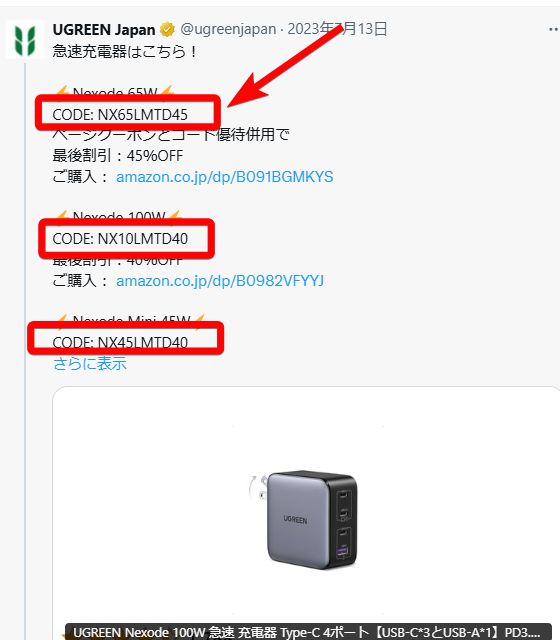Click the CODE: NX10LMTD40 text
The width and height of the screenshot is (560, 640).
pyautogui.click(x=120, y=239)
